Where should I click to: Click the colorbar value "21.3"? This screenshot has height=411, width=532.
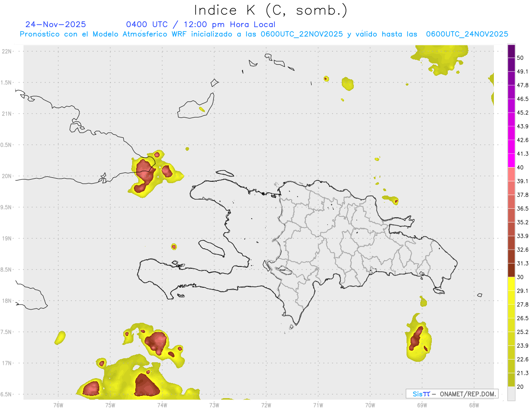[523, 373]
